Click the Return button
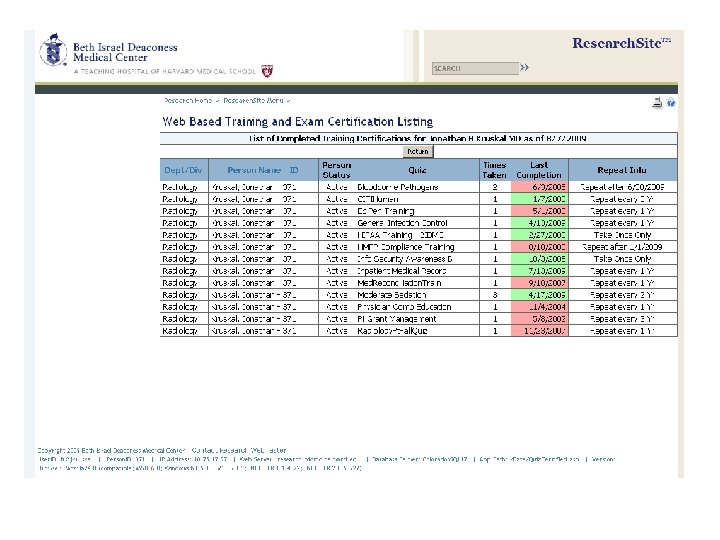 tap(418, 152)
